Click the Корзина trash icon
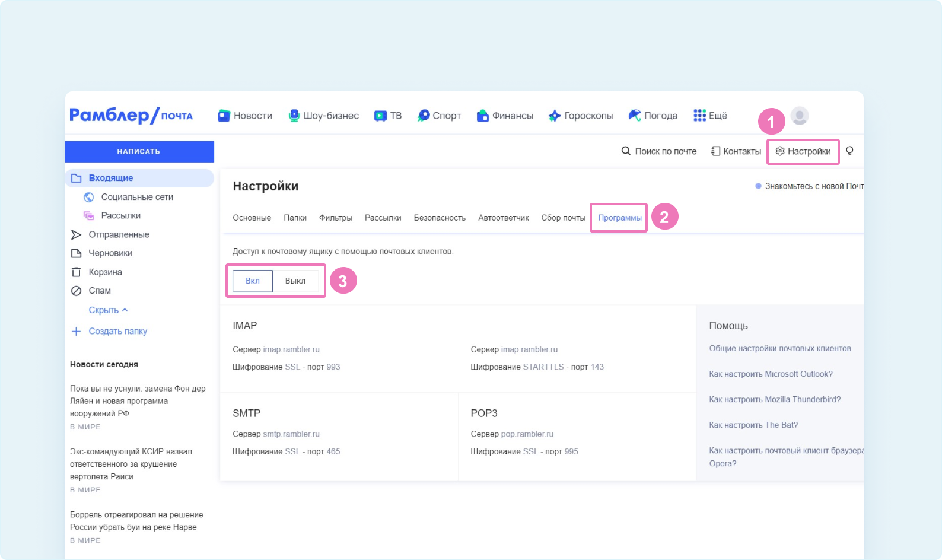The height and width of the screenshot is (560, 942). click(76, 272)
